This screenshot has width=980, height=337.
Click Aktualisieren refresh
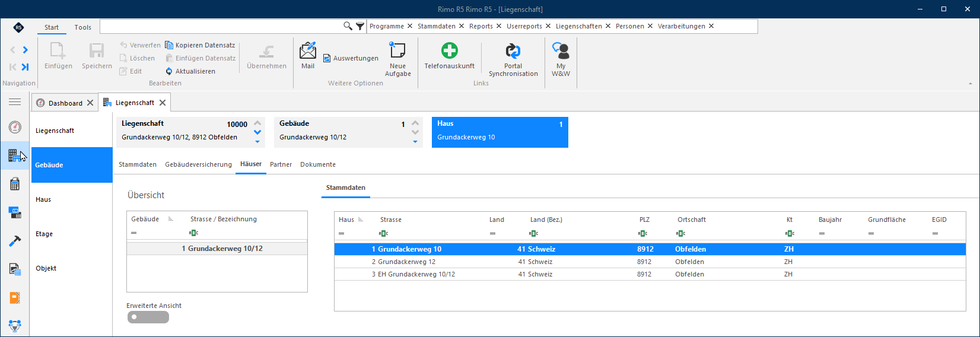click(190, 71)
